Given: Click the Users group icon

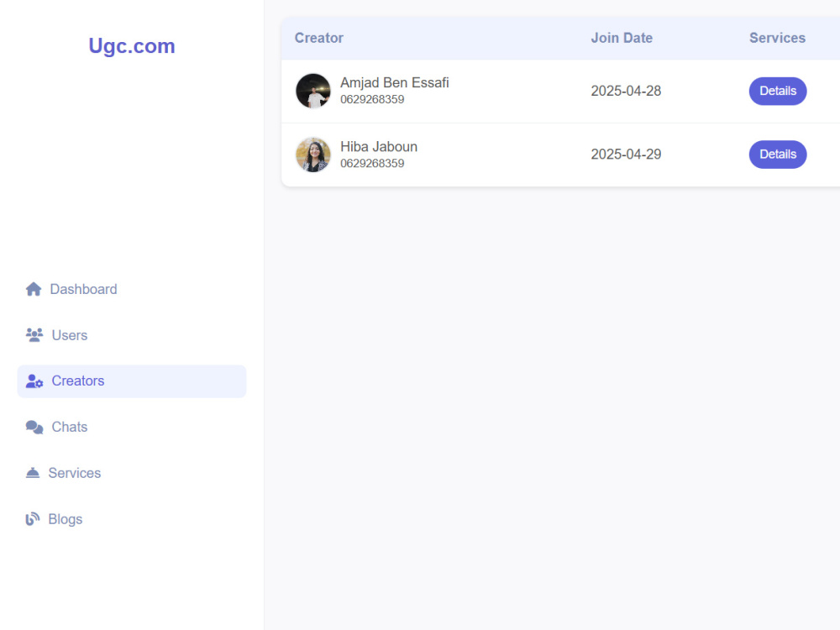Looking at the screenshot, I should point(34,335).
